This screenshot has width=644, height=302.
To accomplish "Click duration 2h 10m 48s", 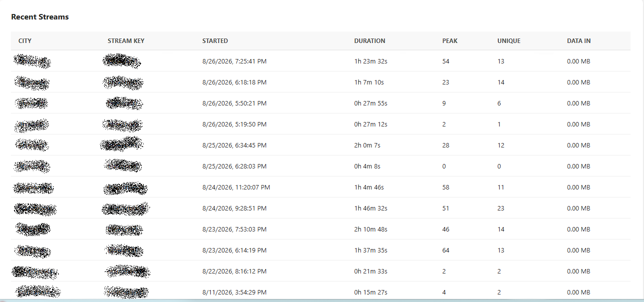I will coord(371,229).
